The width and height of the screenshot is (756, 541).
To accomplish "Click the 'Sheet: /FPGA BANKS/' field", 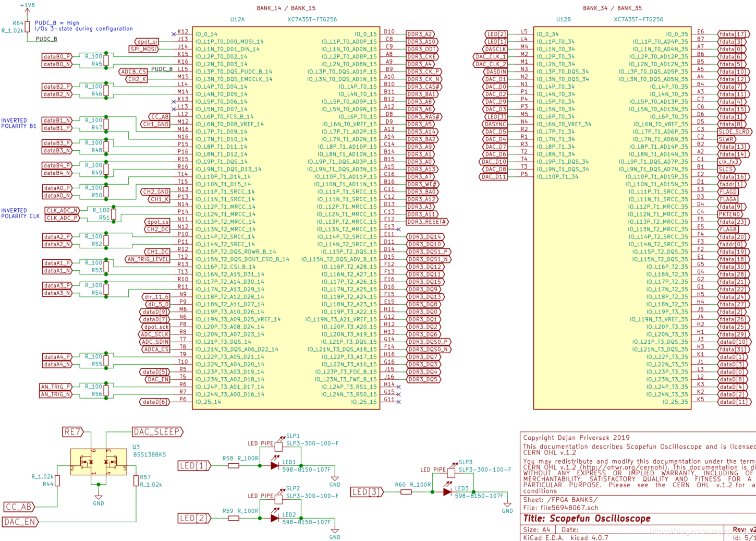I will coord(560,500).
